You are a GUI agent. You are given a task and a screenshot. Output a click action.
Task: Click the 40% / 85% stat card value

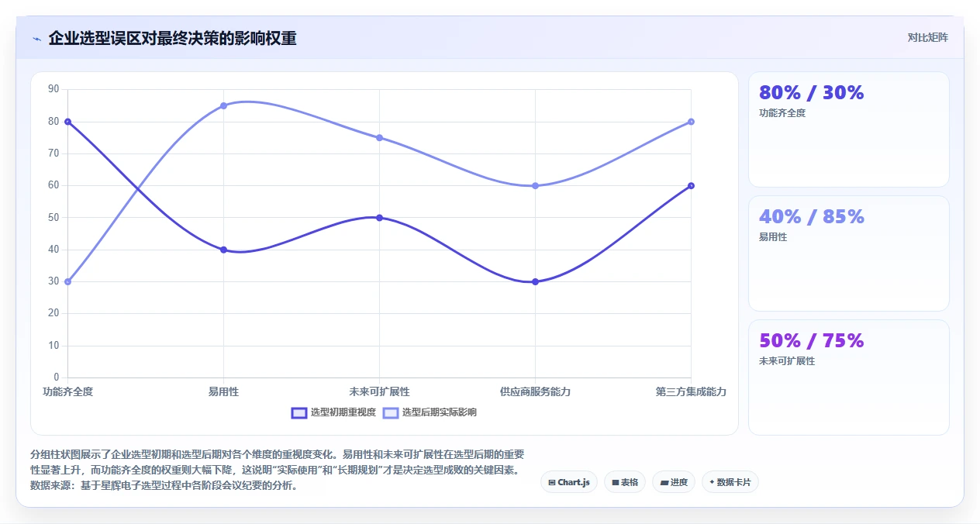811,217
